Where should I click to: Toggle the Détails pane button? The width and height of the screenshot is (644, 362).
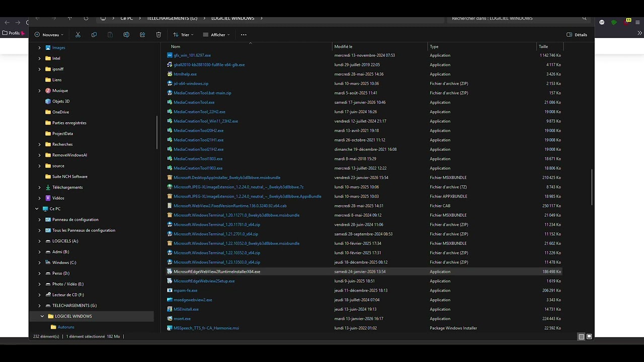[577, 35]
